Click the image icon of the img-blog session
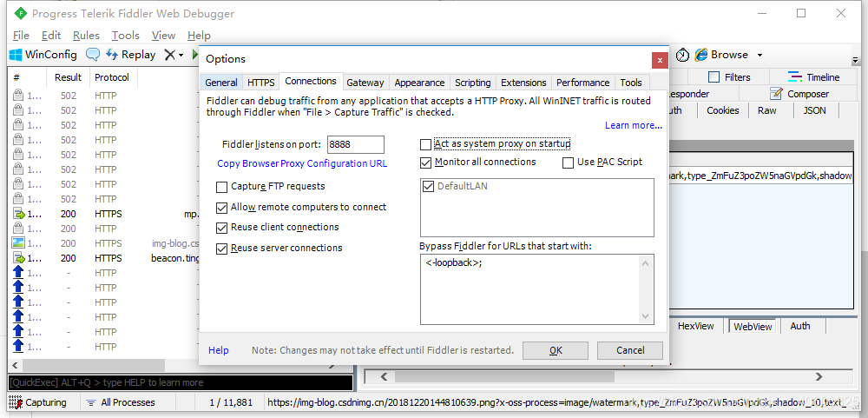This screenshot has width=868, height=418. [x=18, y=242]
